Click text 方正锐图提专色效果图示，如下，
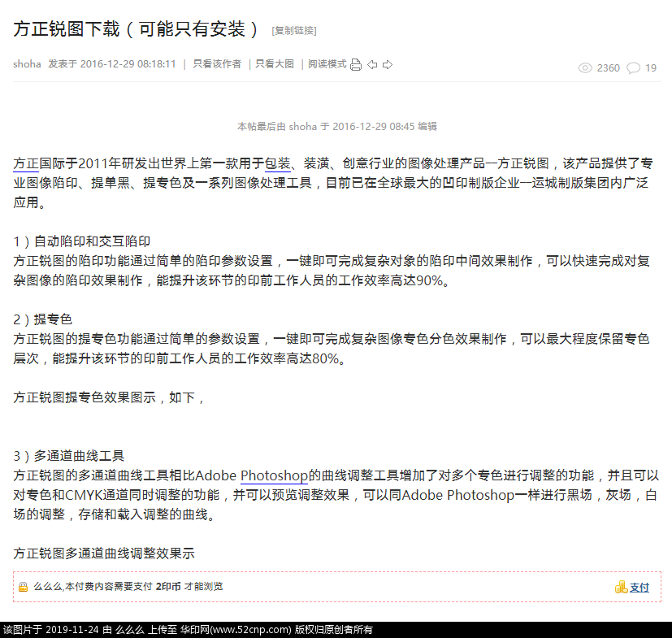 pyautogui.click(x=110, y=397)
